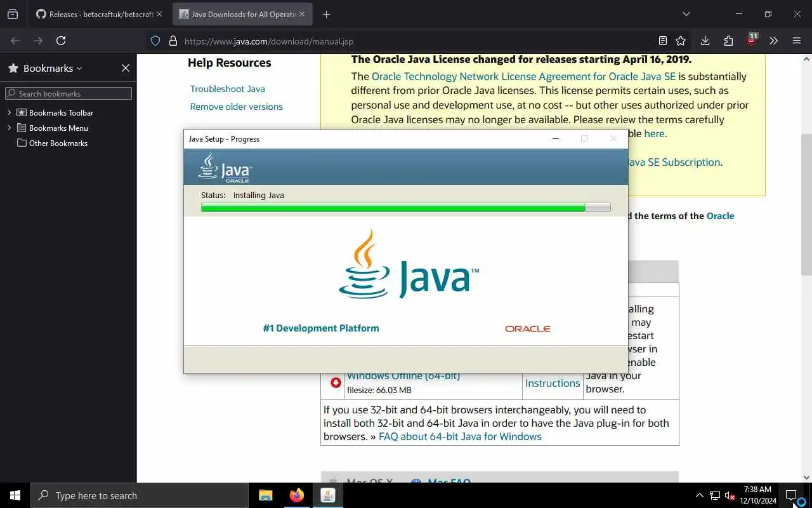Click the site padlock security icon

[x=173, y=41]
